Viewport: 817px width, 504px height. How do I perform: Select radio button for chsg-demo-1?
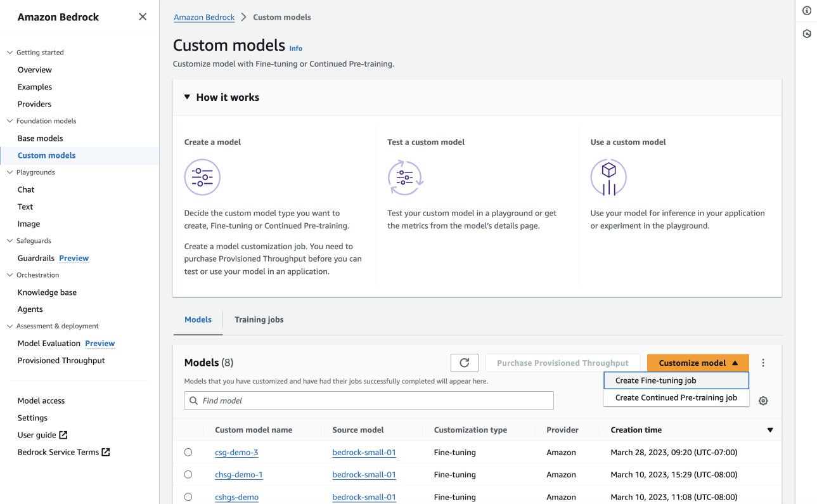188,474
